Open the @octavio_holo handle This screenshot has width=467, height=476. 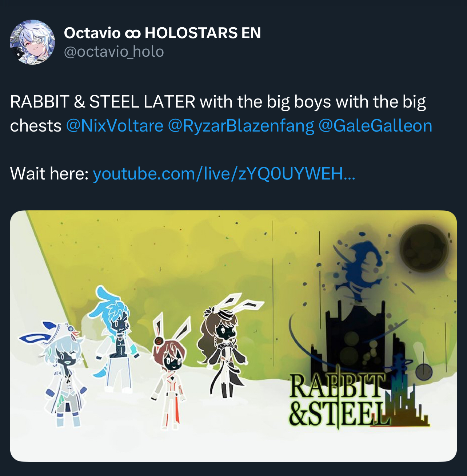coord(114,52)
